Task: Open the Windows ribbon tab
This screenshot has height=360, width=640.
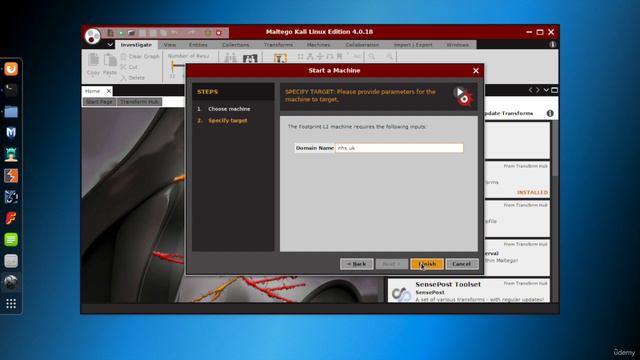Action: point(458,45)
